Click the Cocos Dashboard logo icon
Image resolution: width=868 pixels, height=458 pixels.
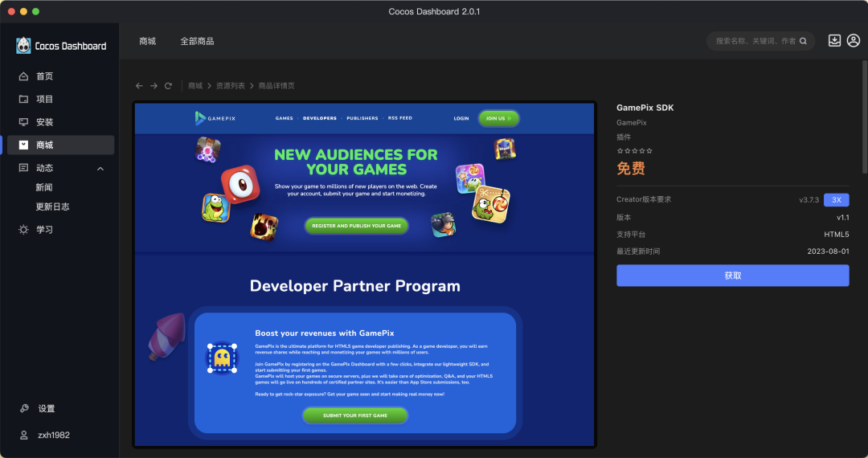point(23,45)
